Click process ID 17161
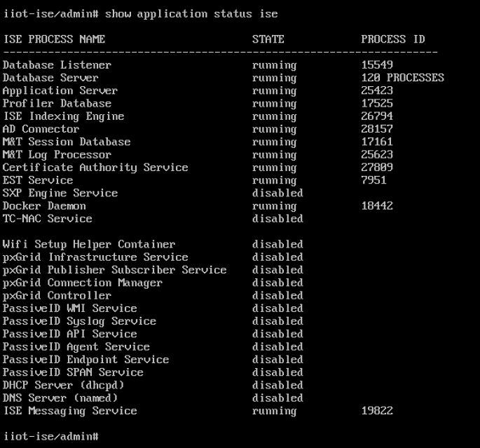This screenshot has height=448, width=480. (x=377, y=142)
